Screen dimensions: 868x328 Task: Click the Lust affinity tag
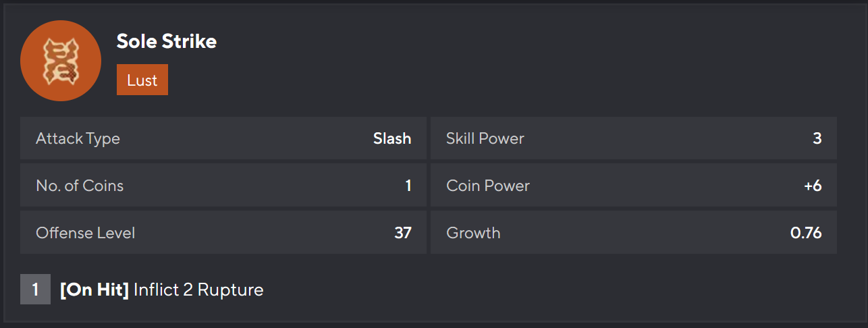tap(142, 80)
